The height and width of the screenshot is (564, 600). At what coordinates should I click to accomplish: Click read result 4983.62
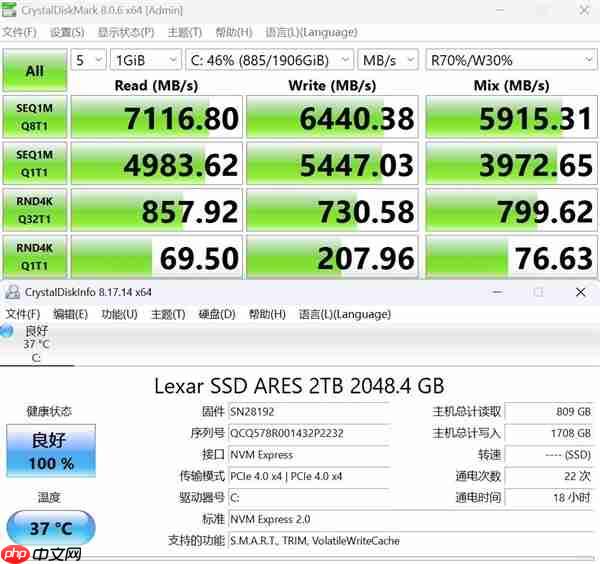(x=157, y=163)
